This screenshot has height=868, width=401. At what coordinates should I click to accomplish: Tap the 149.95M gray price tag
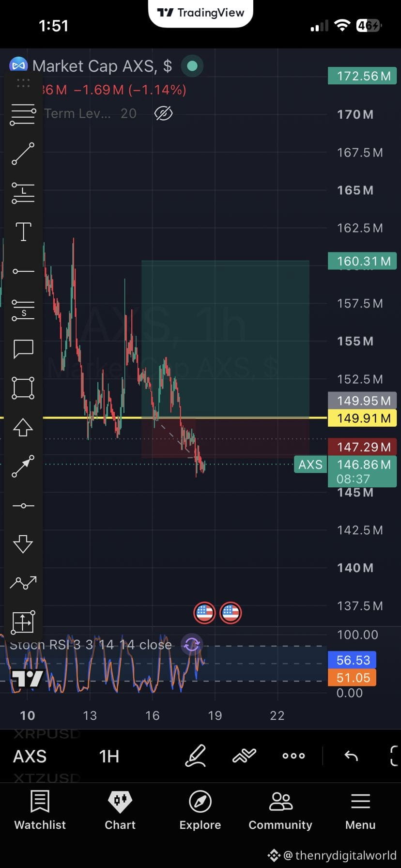coord(362,401)
